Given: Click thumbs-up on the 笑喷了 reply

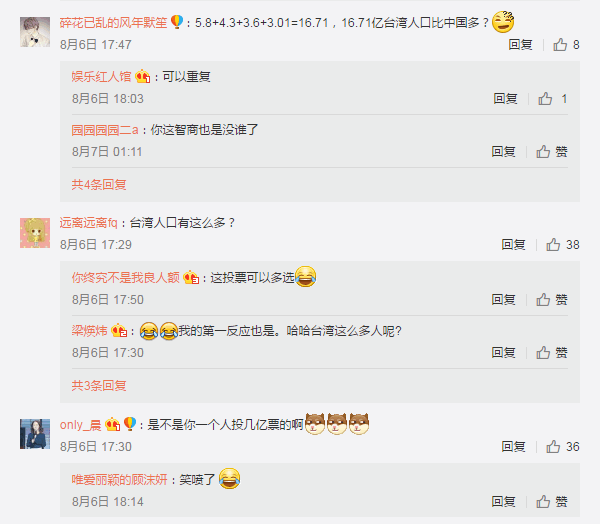Looking at the screenshot, I should (551, 501).
